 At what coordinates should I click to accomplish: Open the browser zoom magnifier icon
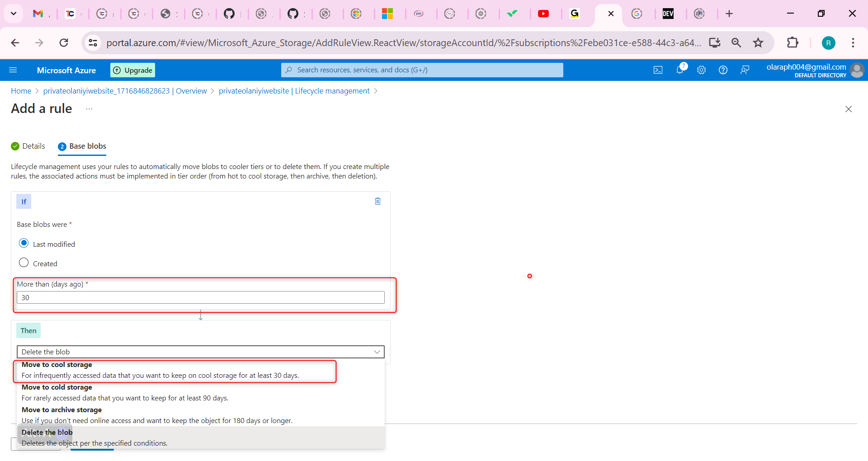[736, 43]
